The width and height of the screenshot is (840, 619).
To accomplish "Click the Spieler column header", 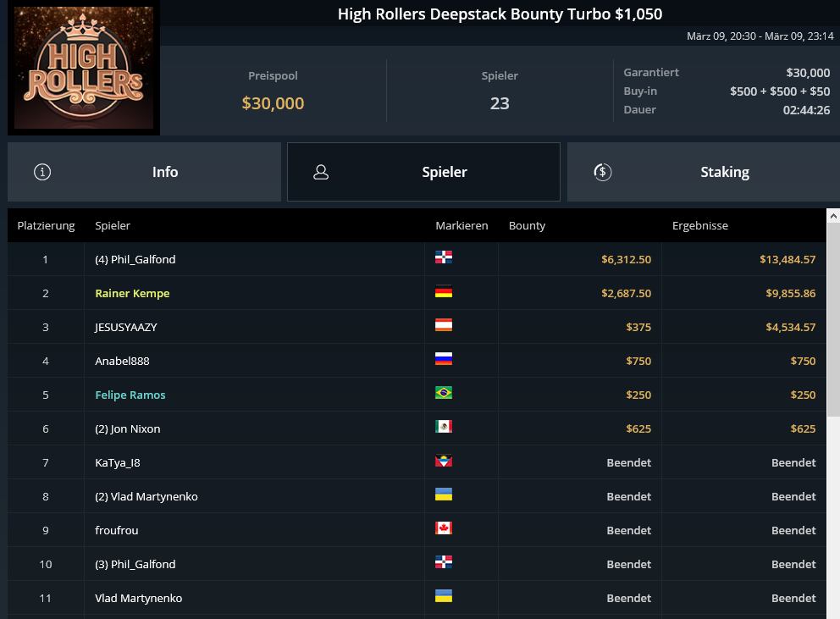I will click(x=113, y=225).
